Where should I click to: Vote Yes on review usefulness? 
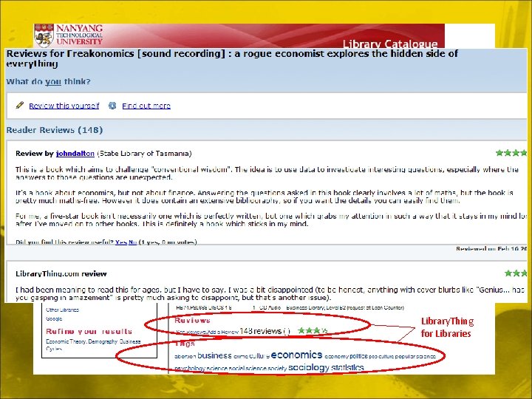(x=120, y=242)
